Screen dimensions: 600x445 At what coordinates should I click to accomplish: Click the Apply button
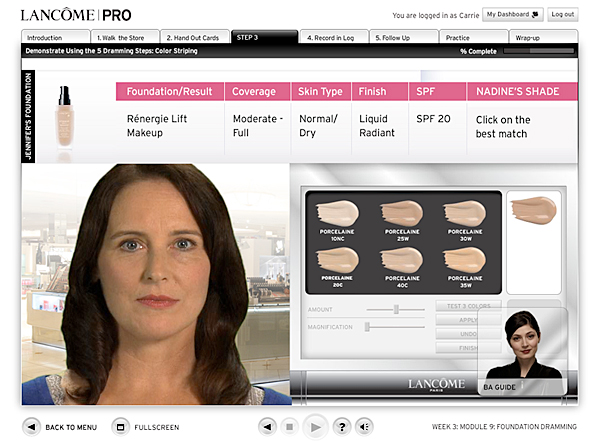pos(468,320)
